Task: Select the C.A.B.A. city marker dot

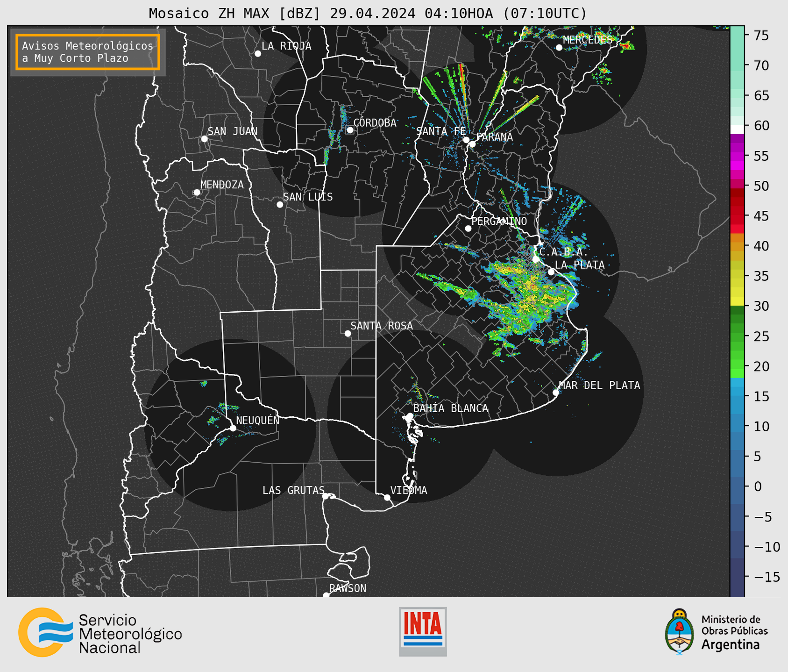Action: (x=536, y=259)
